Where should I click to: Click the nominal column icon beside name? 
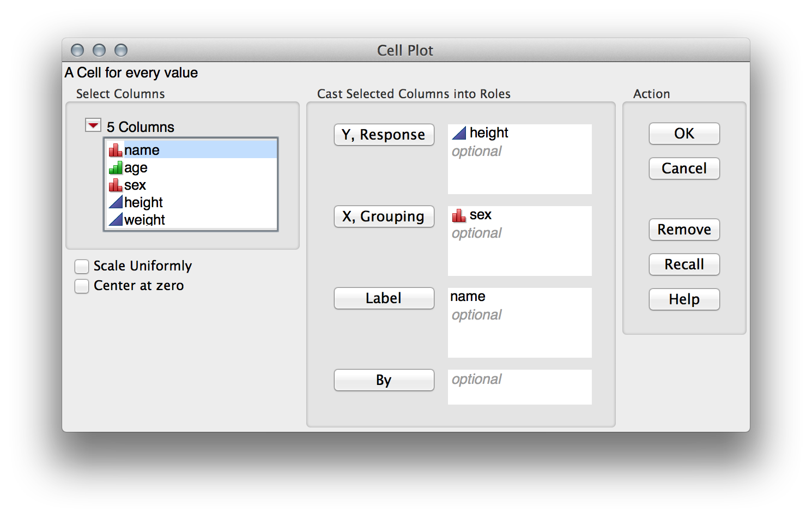116,149
